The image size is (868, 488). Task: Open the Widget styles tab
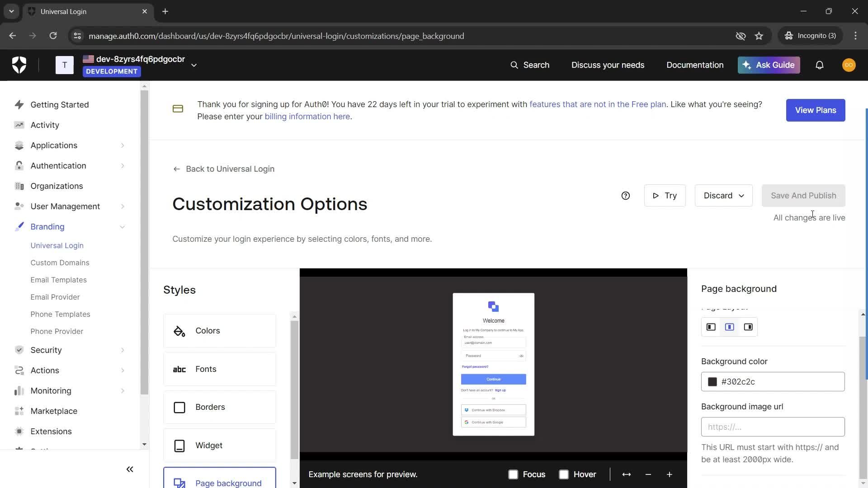click(220, 446)
